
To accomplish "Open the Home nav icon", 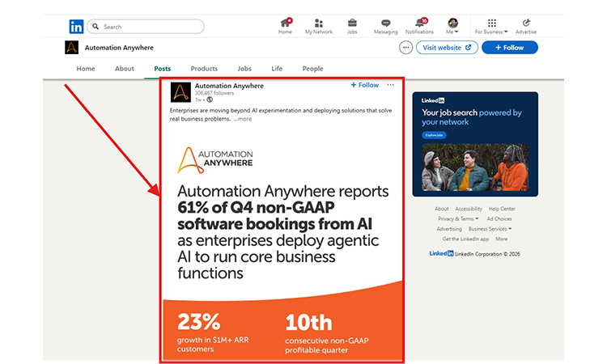I will tap(285, 26).
